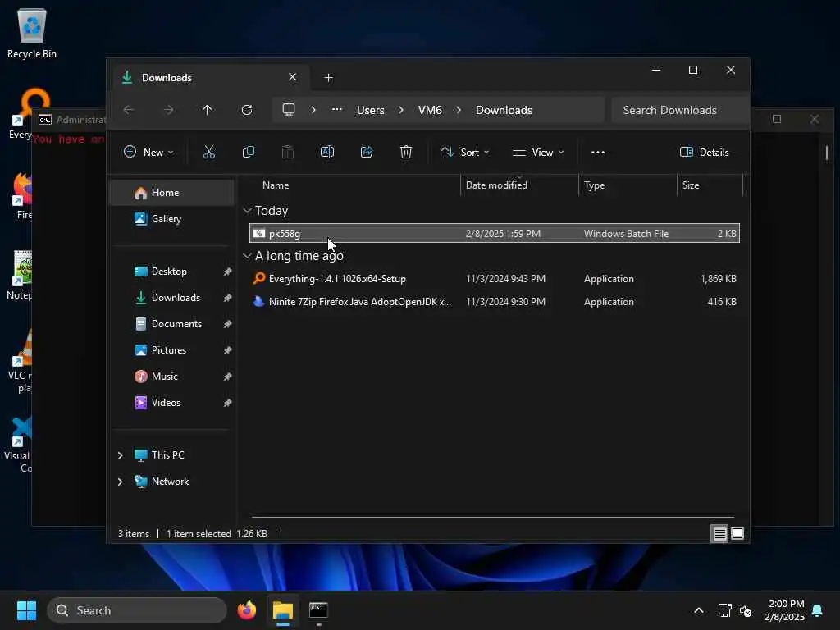This screenshot has height=630, width=840.
Task: Select Home in navigation pane
Action: pos(171,193)
